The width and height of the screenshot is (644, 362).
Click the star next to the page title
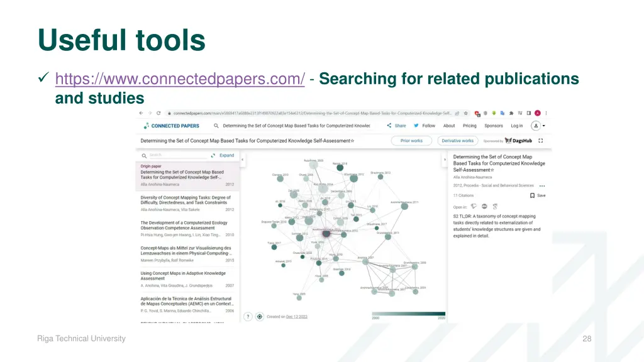[x=352, y=141]
